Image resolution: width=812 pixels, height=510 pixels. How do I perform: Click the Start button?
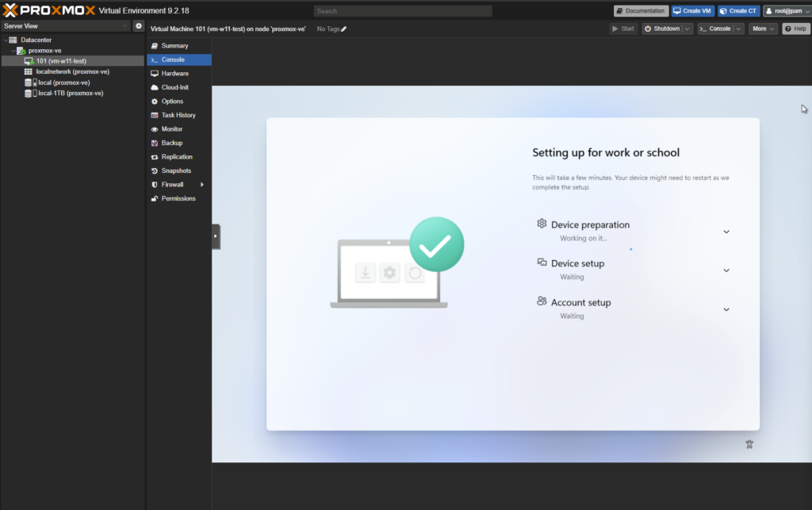[623, 29]
